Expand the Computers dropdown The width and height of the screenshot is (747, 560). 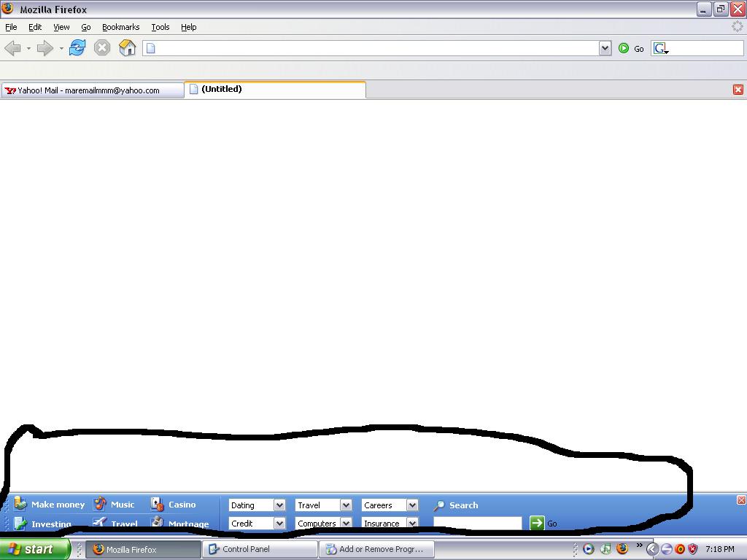346,524
